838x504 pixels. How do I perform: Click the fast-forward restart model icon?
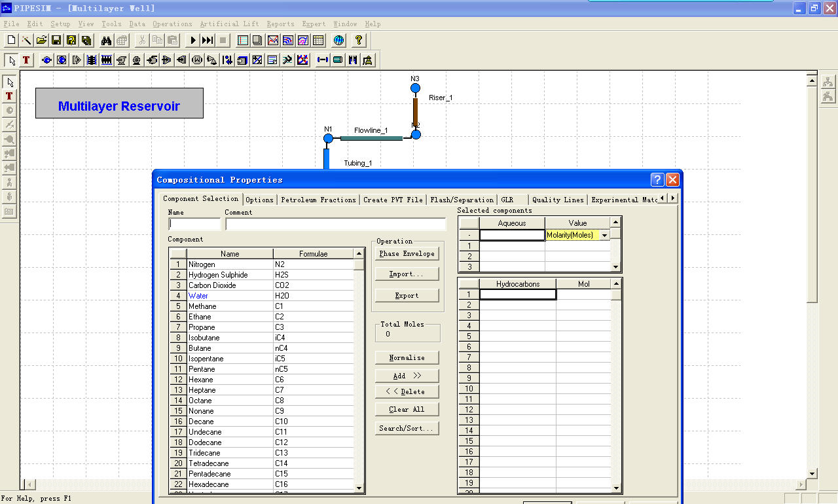coord(208,41)
